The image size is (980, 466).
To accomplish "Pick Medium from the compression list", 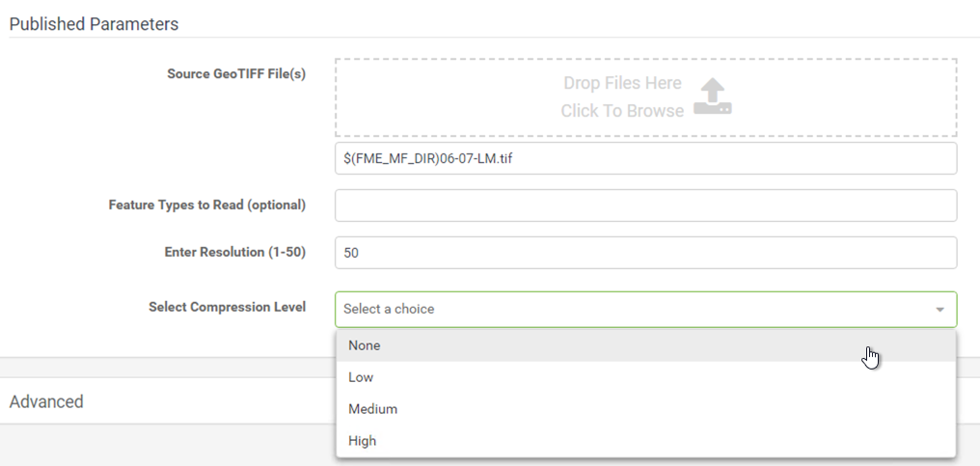I will click(645, 409).
